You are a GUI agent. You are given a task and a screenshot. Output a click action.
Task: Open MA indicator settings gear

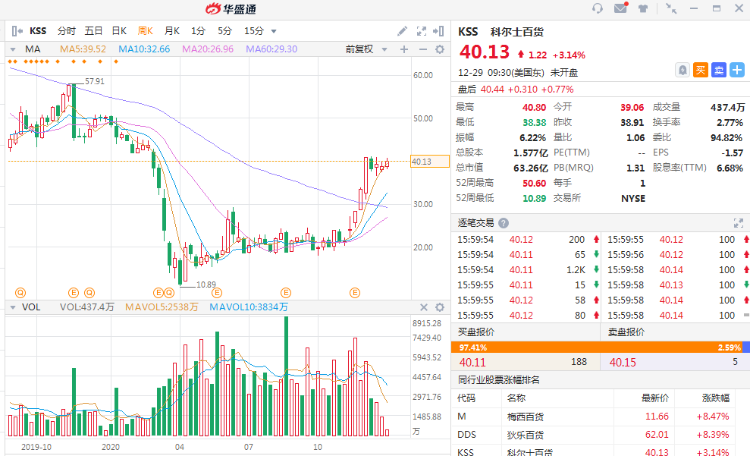pos(440,49)
